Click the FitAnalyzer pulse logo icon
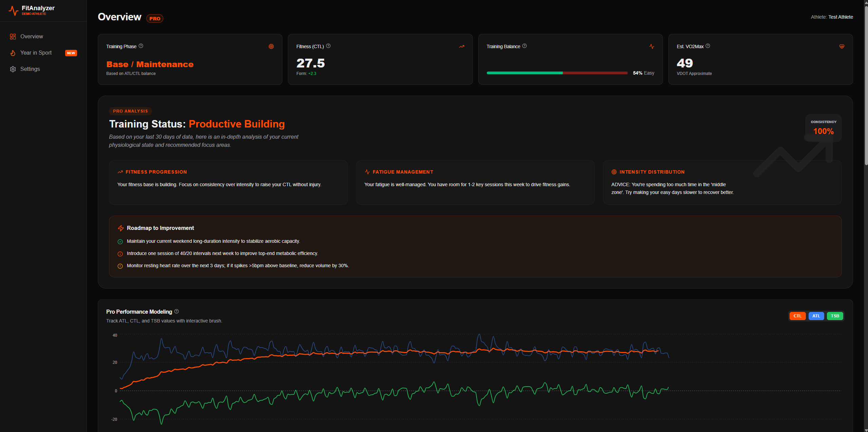This screenshot has width=868, height=432. pyautogui.click(x=13, y=11)
